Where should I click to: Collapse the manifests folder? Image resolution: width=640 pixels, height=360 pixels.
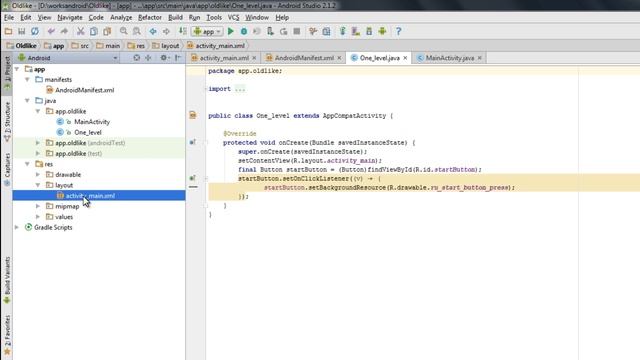tap(27, 80)
